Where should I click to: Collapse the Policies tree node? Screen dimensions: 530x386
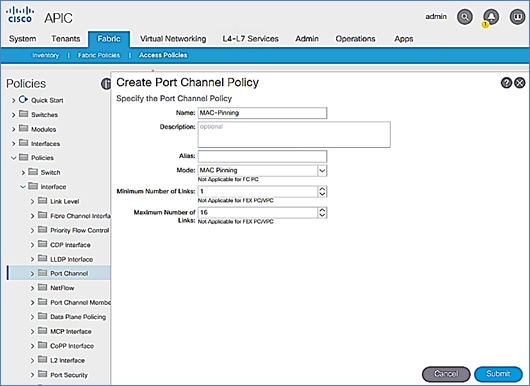point(14,158)
